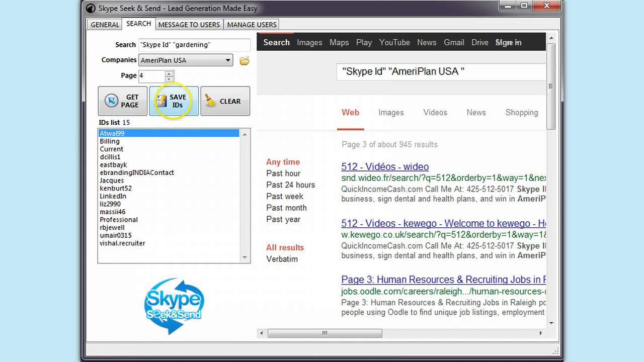Click browser vertical scroll down arrow
The image size is (644, 362).
point(551,323)
